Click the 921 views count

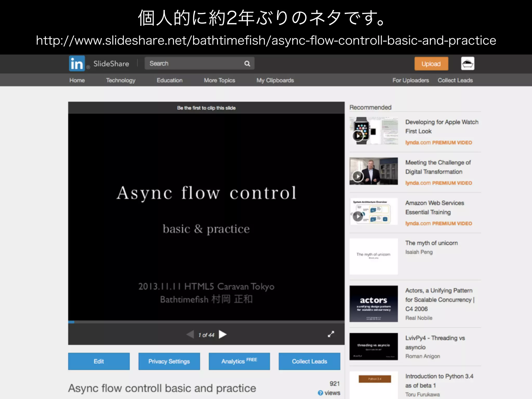(335, 384)
